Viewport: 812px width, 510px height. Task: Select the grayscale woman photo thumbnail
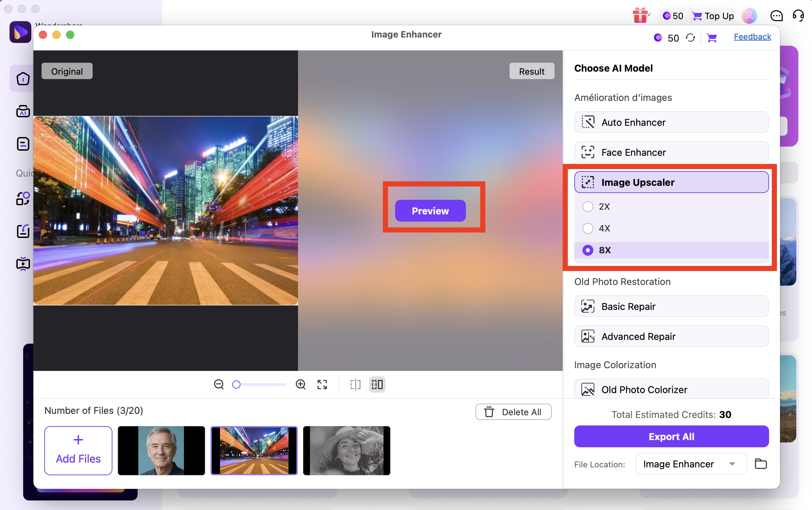346,450
